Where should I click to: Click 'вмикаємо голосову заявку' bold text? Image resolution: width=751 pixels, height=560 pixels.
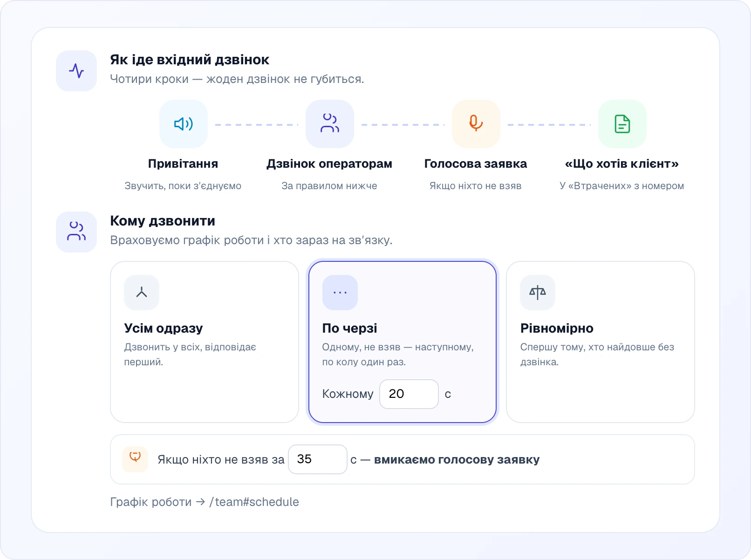tap(457, 460)
